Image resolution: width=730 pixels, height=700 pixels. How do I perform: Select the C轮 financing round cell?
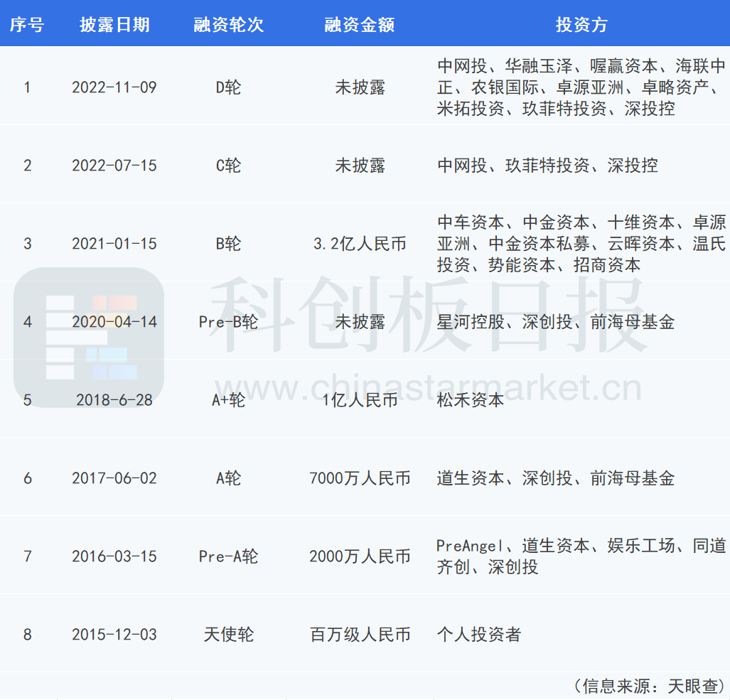pos(228,166)
